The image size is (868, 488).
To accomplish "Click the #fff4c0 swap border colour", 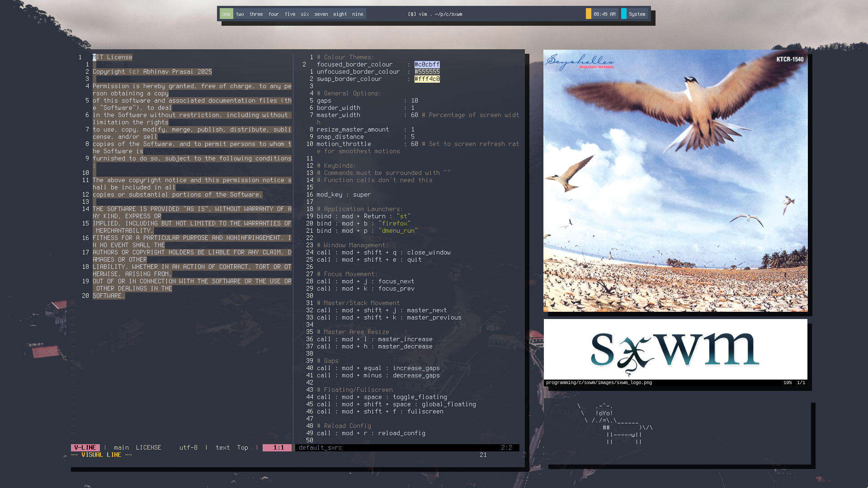I will pyautogui.click(x=427, y=79).
